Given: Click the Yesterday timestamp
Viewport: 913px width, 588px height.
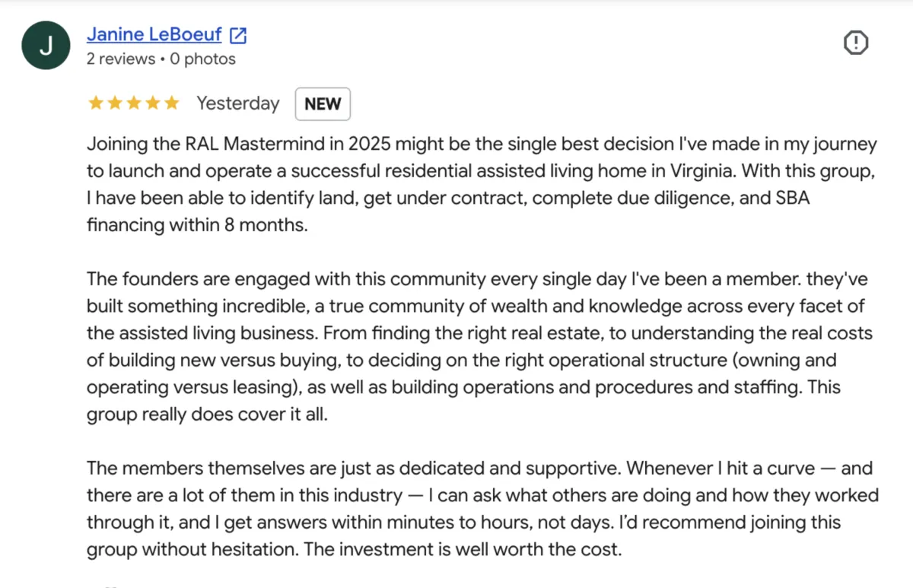Looking at the screenshot, I should pyautogui.click(x=238, y=103).
